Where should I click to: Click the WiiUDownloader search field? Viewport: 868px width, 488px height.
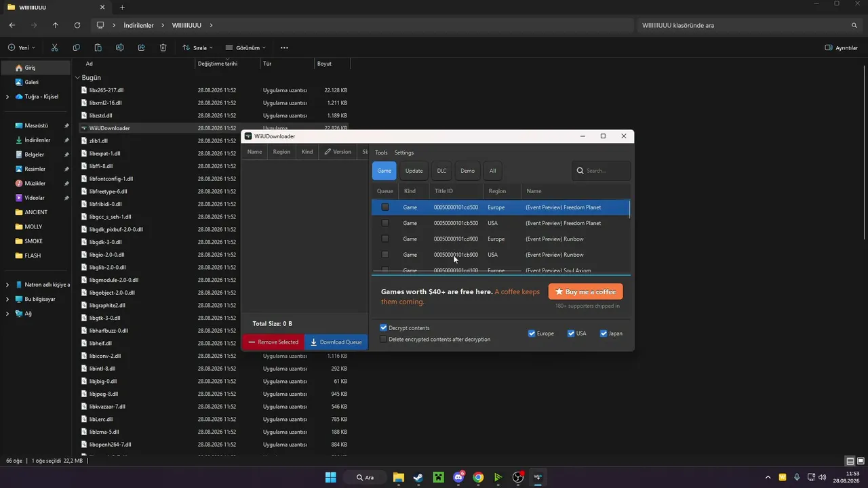pyautogui.click(x=601, y=171)
